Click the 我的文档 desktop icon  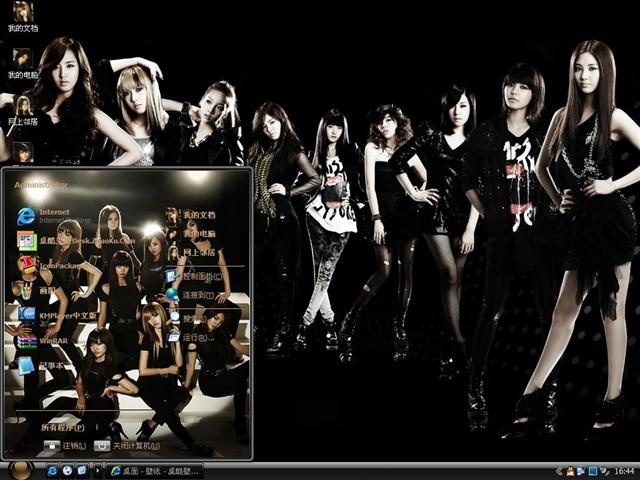coord(23,17)
